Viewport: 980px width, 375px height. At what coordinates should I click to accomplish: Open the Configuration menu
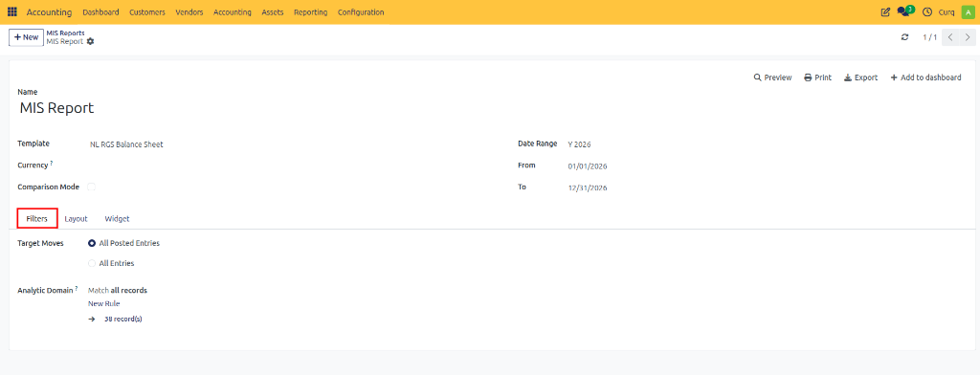(x=361, y=11)
